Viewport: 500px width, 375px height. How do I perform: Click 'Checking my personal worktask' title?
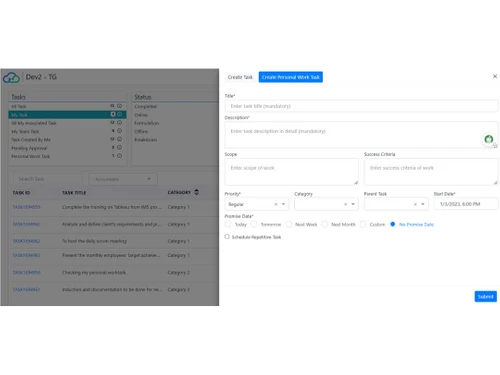(x=94, y=272)
